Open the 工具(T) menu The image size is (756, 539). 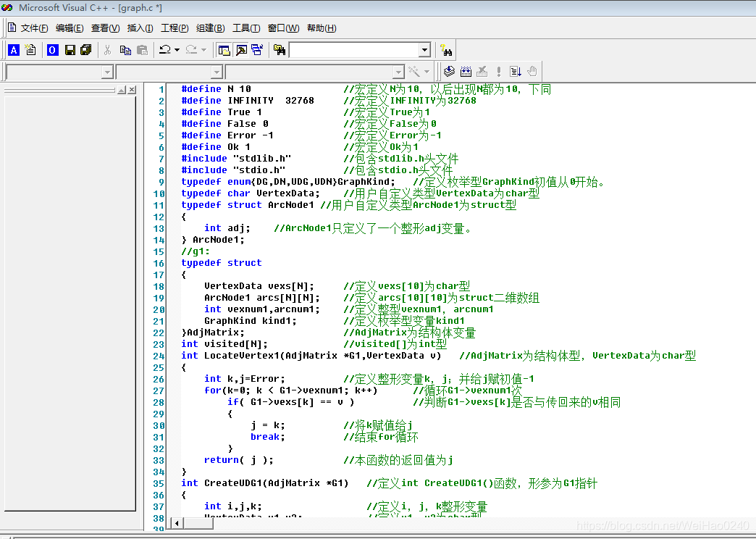(x=246, y=28)
